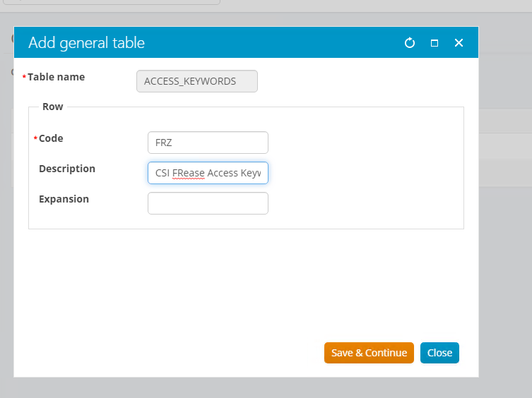Click the ACCESS_KEYWORDS table name field
Screen dimensions: 532x398
click(x=196, y=81)
